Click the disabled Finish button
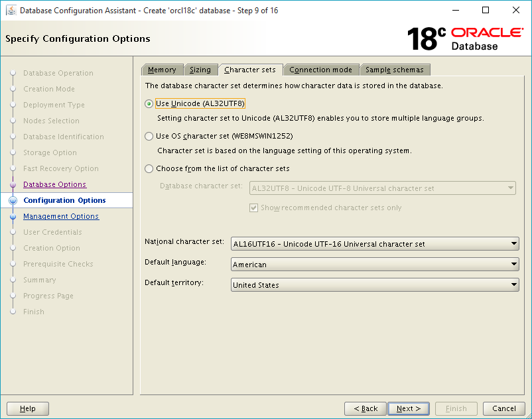This screenshot has height=419, width=532. (x=456, y=408)
